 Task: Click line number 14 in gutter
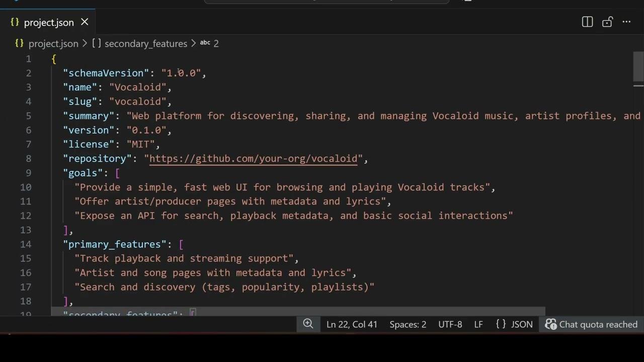[x=26, y=244]
